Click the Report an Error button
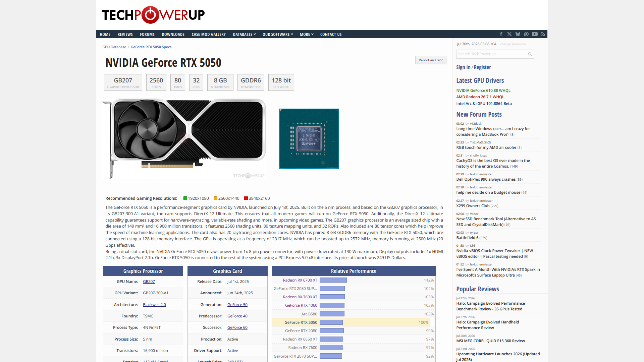644x362 pixels. (x=431, y=60)
